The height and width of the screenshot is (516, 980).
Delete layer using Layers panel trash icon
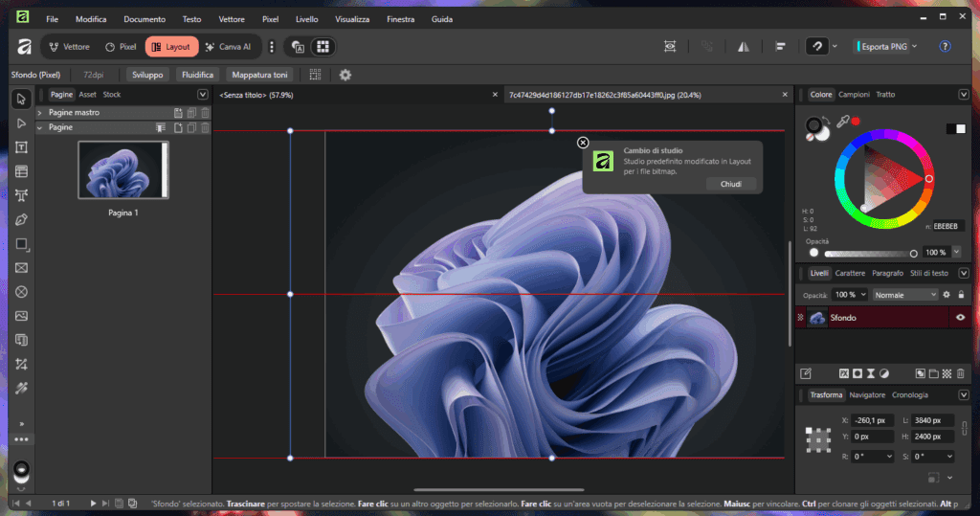pyautogui.click(x=960, y=373)
